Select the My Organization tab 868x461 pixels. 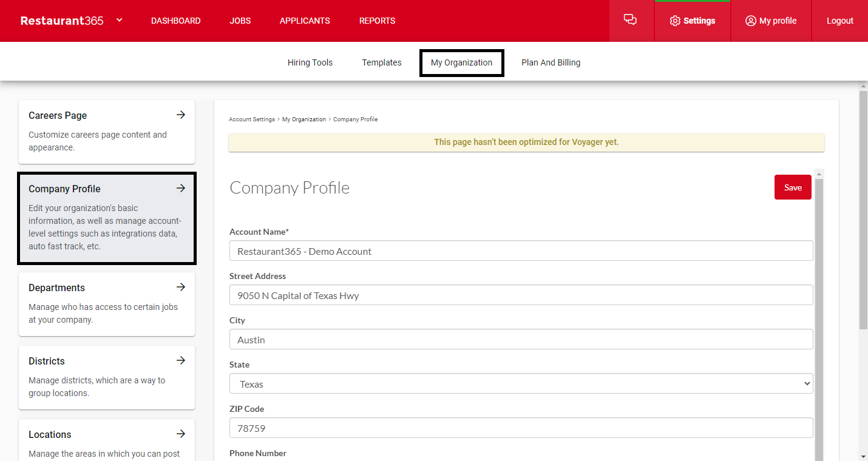(x=461, y=62)
